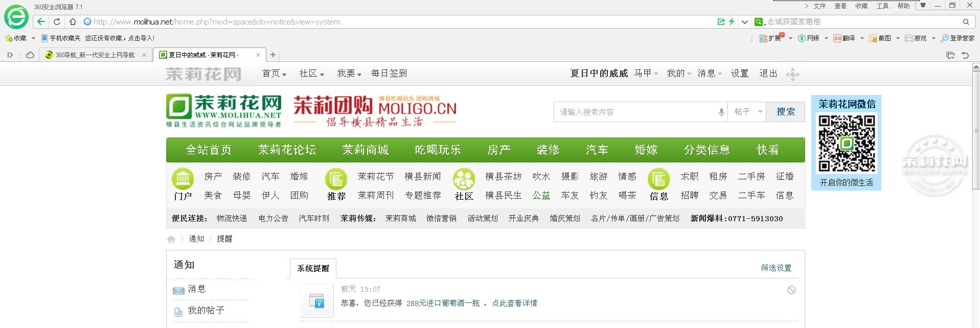Open 设置 settings link in top bar
Screen dimensions: 980x328
click(740, 74)
